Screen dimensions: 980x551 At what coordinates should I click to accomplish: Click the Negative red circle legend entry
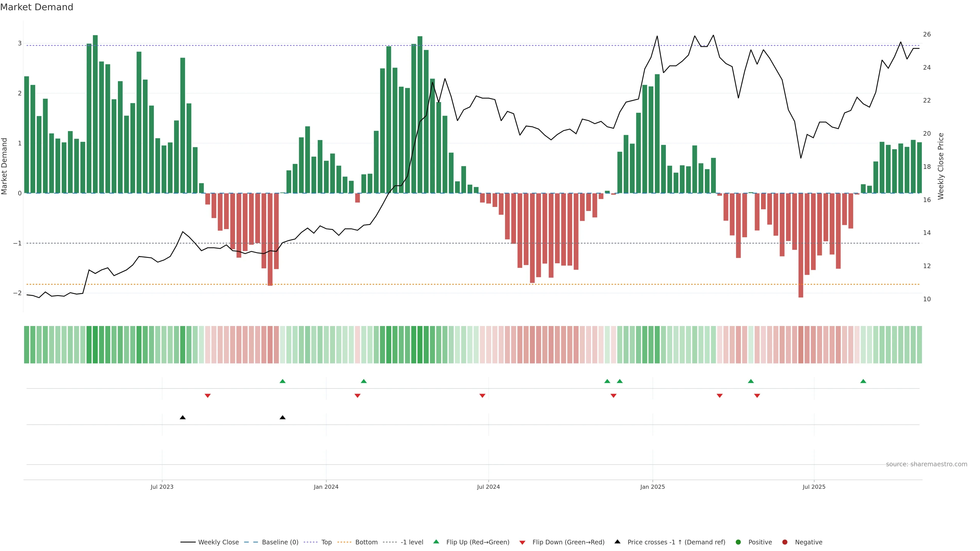[x=785, y=542]
